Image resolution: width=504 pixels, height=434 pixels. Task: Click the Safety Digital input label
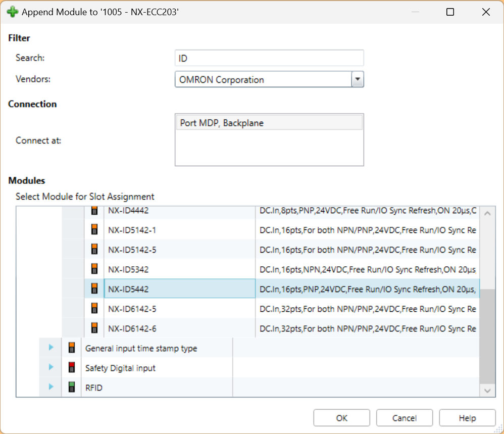(120, 368)
